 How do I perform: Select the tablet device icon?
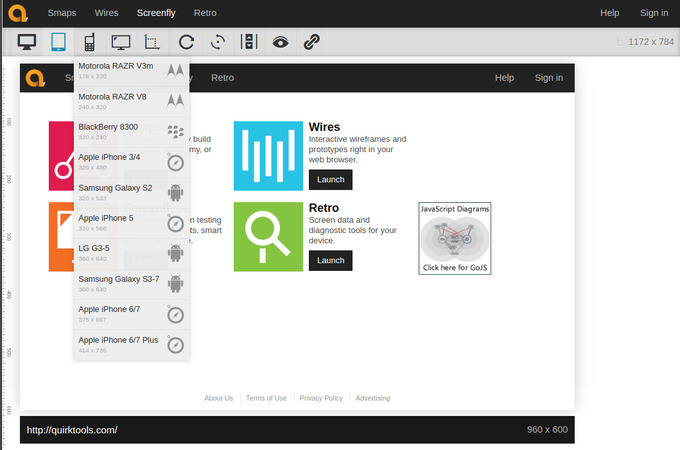(x=58, y=42)
